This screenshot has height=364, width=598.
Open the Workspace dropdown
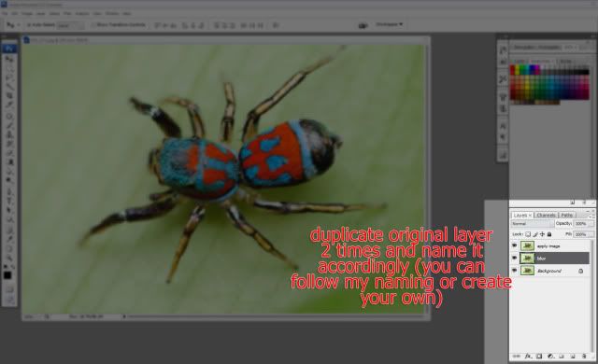point(389,24)
